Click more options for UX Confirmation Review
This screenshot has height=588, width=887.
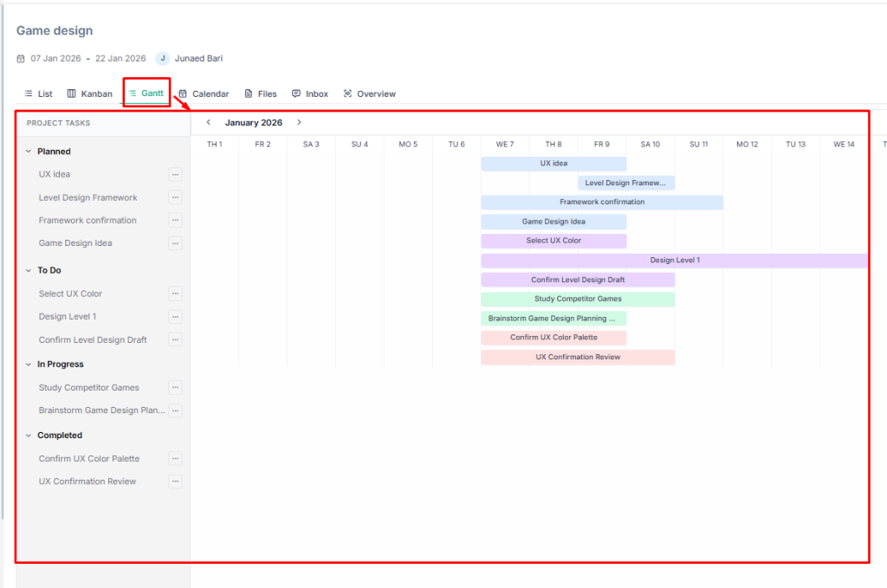[x=175, y=481]
